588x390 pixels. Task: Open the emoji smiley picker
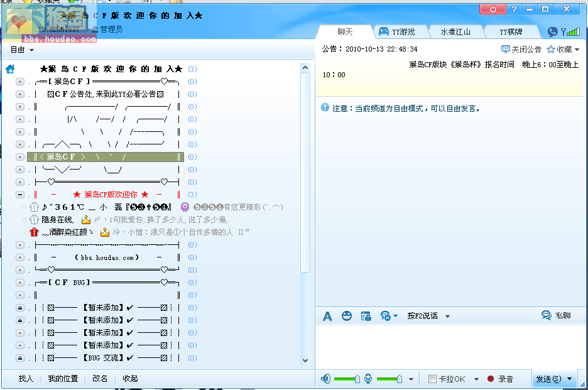coord(347,316)
